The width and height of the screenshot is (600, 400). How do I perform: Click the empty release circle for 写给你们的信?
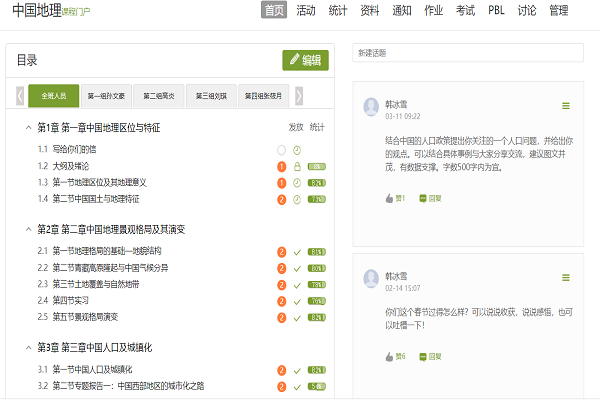[282, 150]
